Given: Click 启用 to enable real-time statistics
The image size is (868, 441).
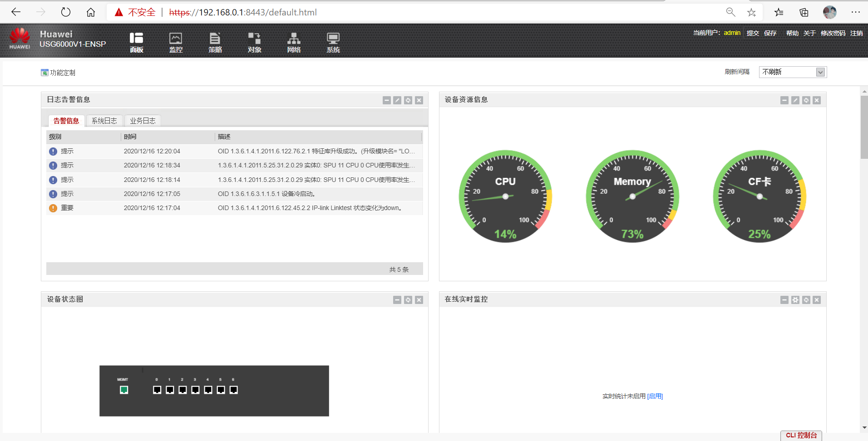Looking at the screenshot, I should click(655, 396).
